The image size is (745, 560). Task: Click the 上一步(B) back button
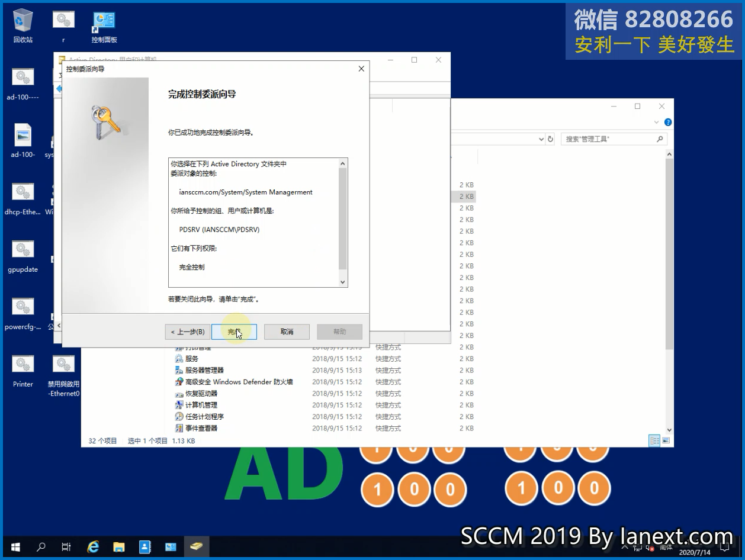(187, 332)
